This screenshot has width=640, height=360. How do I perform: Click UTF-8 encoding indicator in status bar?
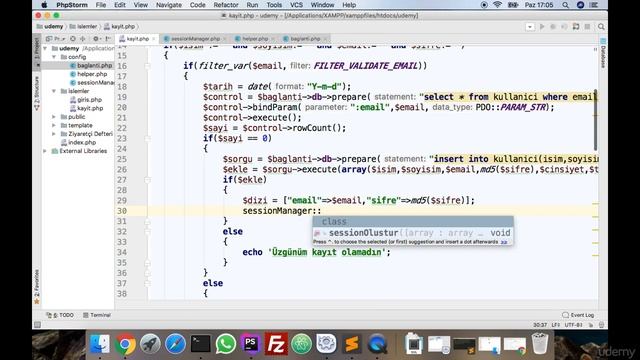(573, 325)
